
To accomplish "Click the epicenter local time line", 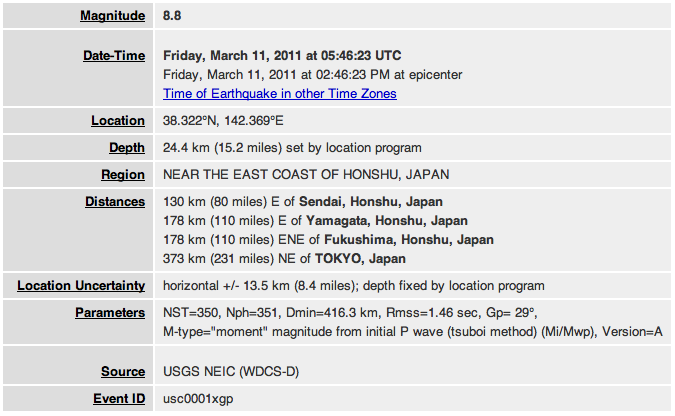I will pyautogui.click(x=313, y=75).
